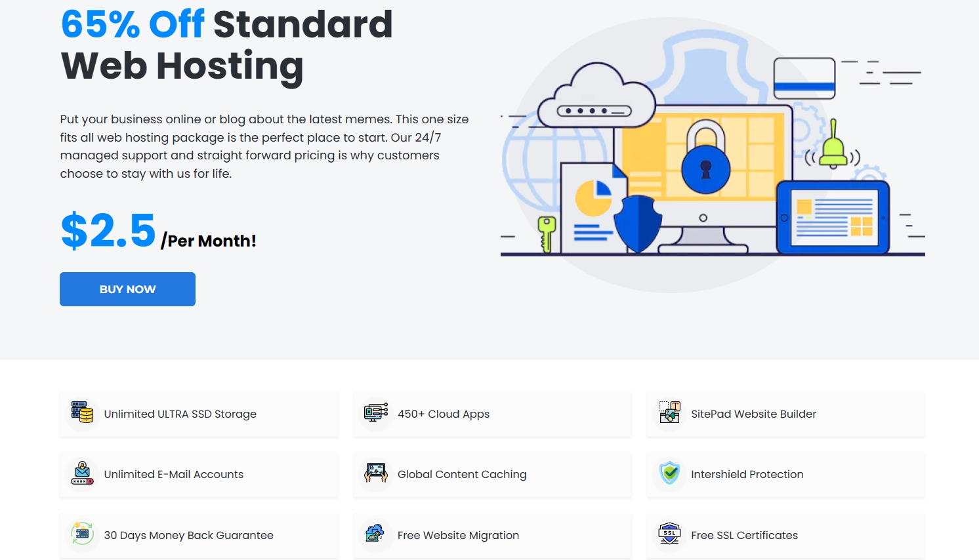Viewport: 979px width, 560px height.
Task: Click the 65% Off headline text
Action: click(133, 25)
